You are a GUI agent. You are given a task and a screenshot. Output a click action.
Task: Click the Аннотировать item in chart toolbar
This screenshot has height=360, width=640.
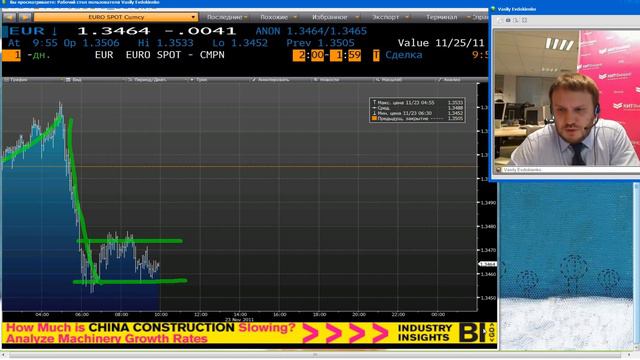pyautogui.click(x=271, y=80)
